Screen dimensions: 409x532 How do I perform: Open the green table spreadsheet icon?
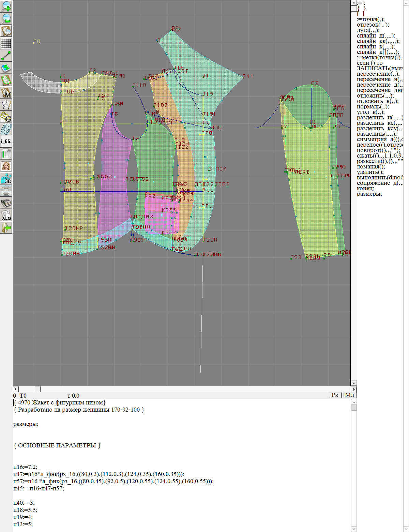tap(6, 154)
